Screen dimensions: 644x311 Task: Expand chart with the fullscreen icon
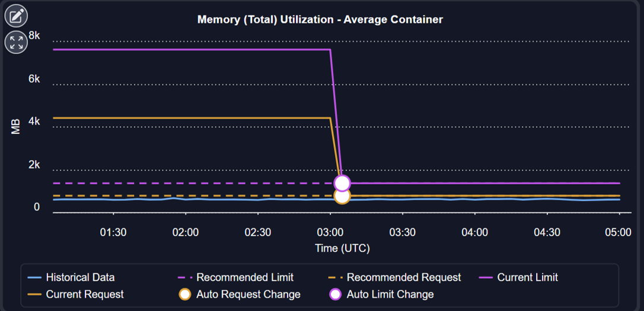tap(16, 42)
